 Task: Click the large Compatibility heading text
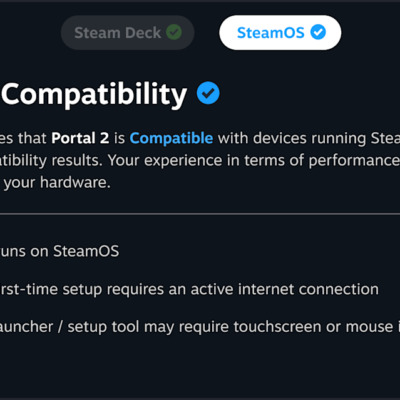94,94
